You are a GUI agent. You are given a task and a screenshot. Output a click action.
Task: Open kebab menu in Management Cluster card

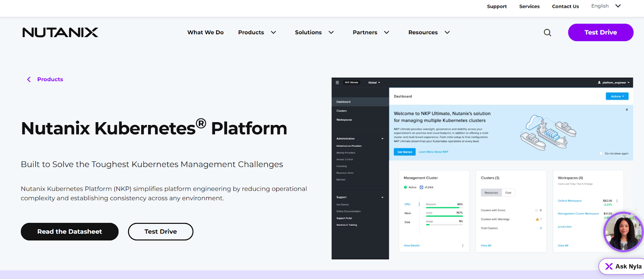point(462,246)
